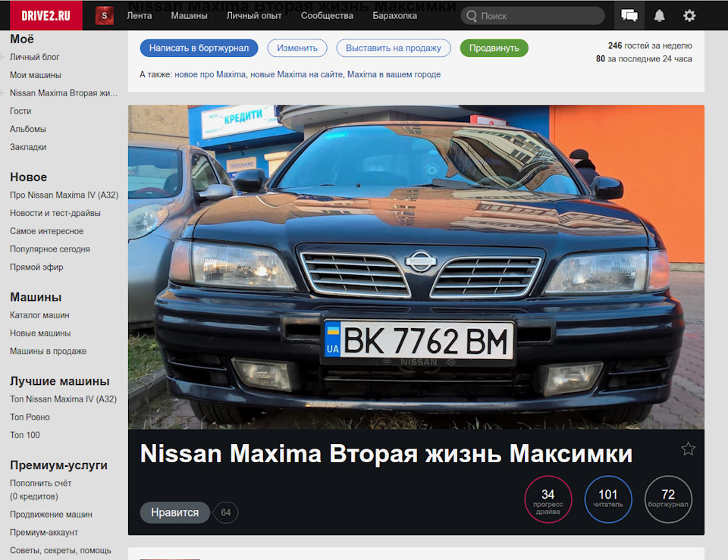Open the 72 бортжурнал circle
The height and width of the screenshot is (560, 728).
[668, 499]
